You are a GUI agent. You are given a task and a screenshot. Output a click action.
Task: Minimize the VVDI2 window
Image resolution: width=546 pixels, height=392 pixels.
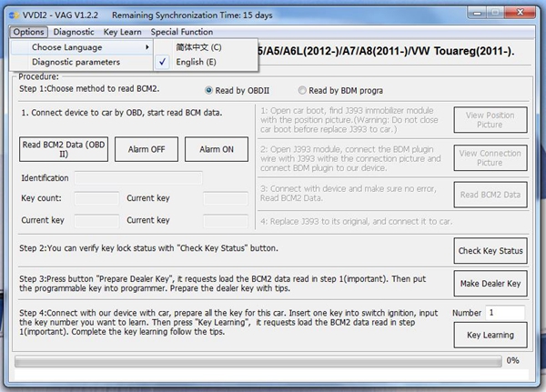click(x=478, y=13)
